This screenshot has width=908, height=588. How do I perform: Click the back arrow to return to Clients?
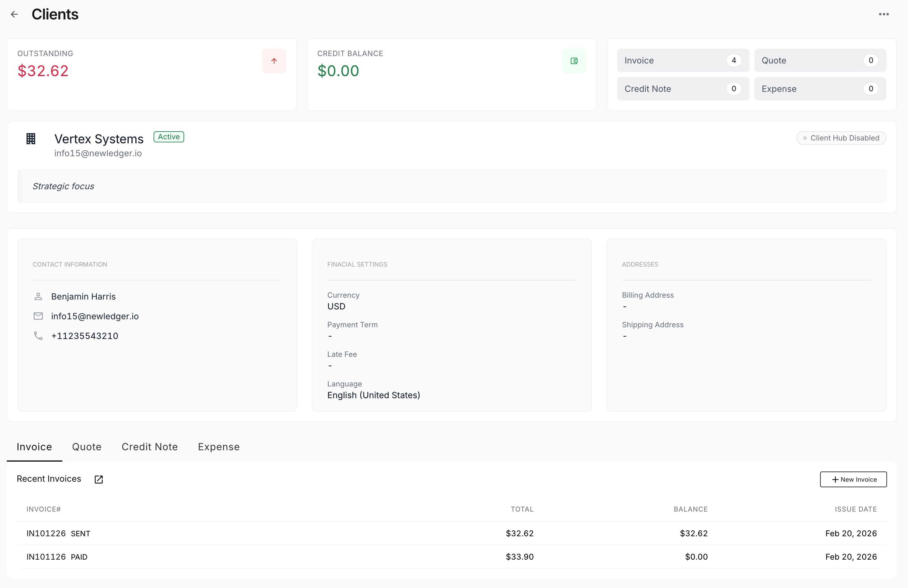pos(14,14)
